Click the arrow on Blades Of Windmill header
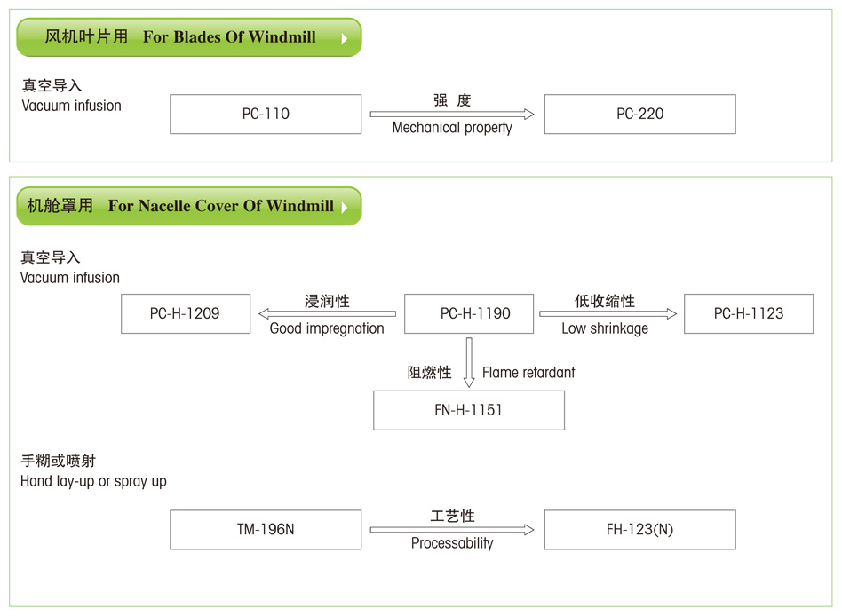The image size is (842, 616). click(345, 39)
